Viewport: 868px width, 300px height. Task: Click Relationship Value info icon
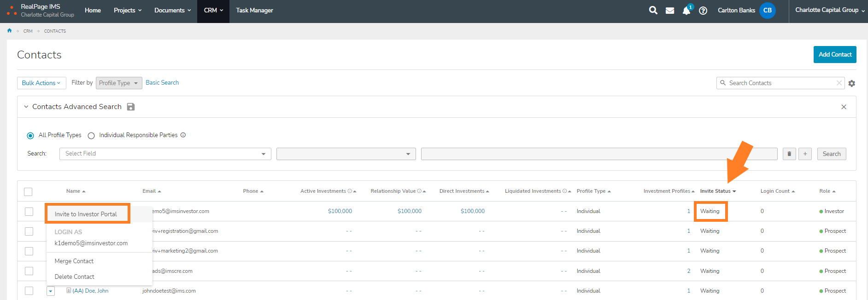[x=419, y=191]
